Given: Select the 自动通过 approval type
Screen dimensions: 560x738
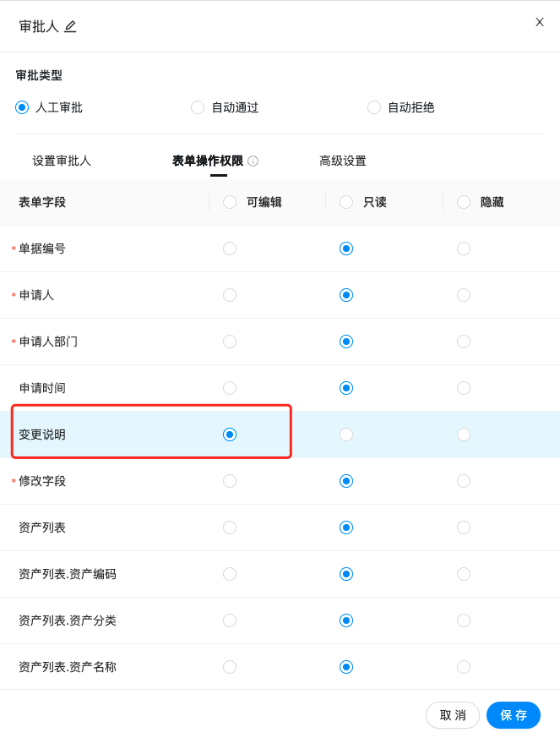Looking at the screenshot, I should pyautogui.click(x=198, y=107).
